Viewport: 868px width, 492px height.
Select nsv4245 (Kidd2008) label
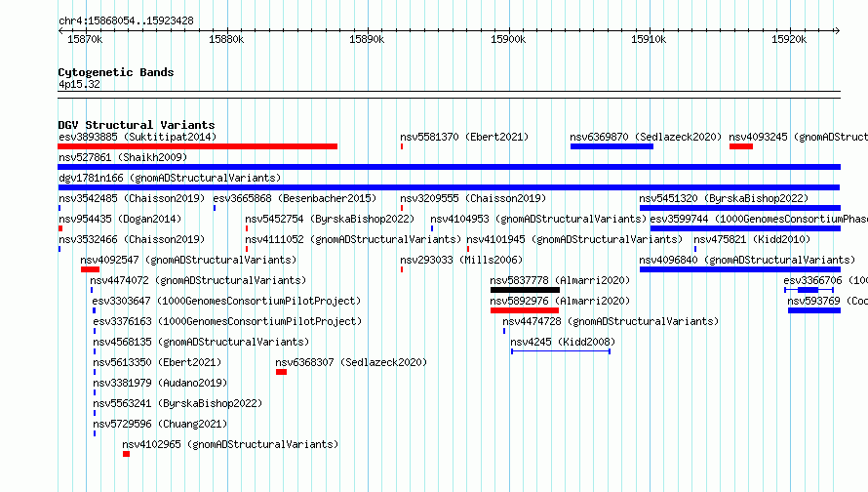point(563,342)
